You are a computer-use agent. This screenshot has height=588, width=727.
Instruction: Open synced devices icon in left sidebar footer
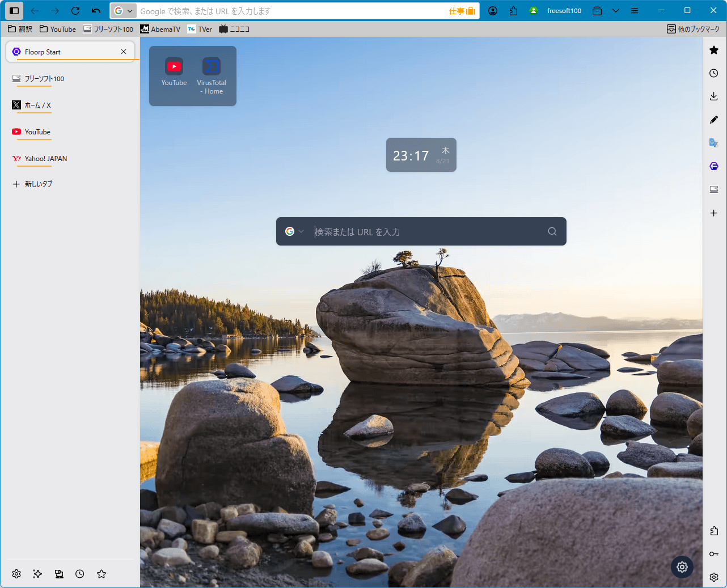tap(59, 574)
